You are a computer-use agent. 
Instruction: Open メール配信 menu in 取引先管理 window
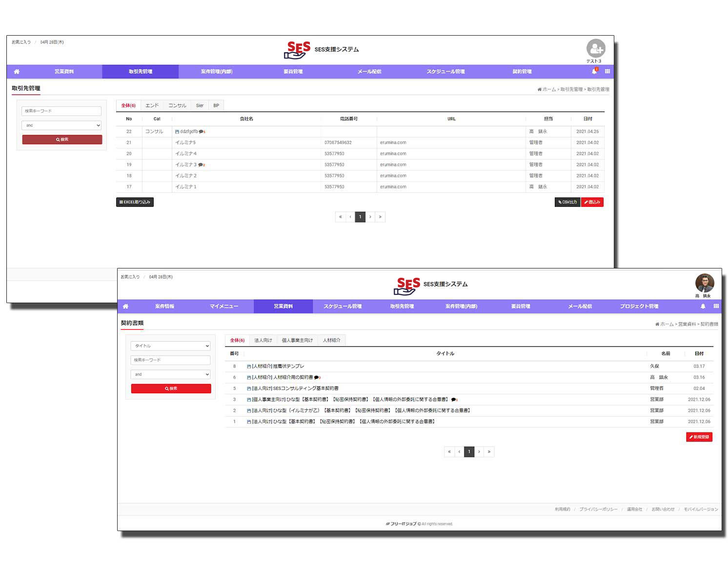369,72
